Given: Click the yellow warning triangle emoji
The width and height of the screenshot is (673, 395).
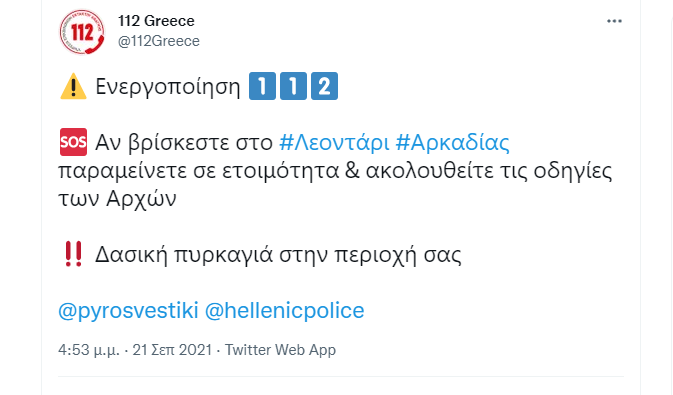Looking at the screenshot, I should tap(73, 86).
